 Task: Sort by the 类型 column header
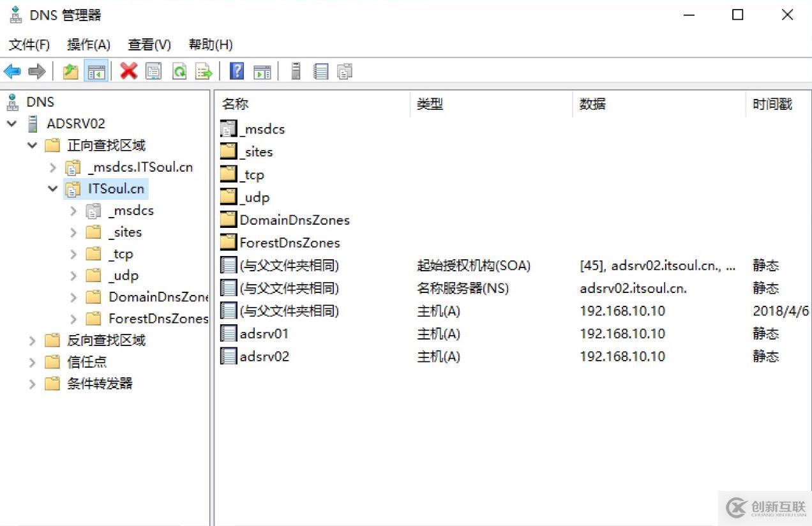coord(492,104)
